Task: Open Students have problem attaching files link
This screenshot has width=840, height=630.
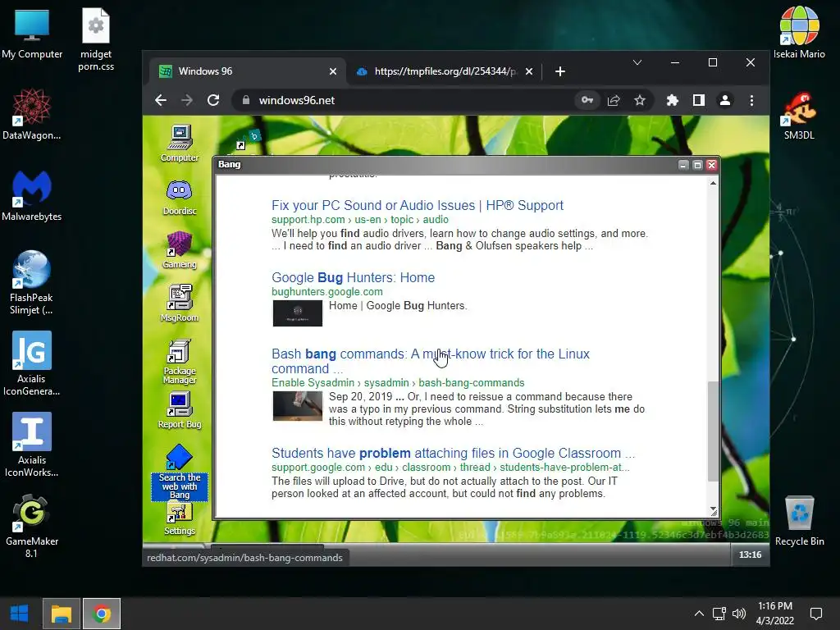Action: pos(453,453)
